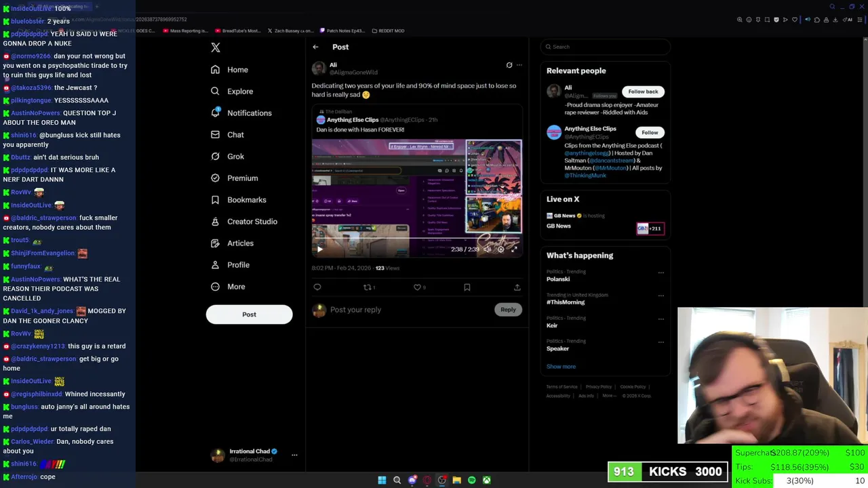Bookmark the post with bookmark icon
Screen dimensions: 868x488
(x=467, y=287)
